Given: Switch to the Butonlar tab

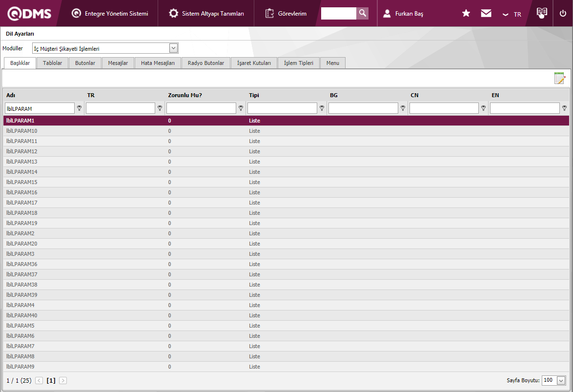Looking at the screenshot, I should tap(85, 63).
